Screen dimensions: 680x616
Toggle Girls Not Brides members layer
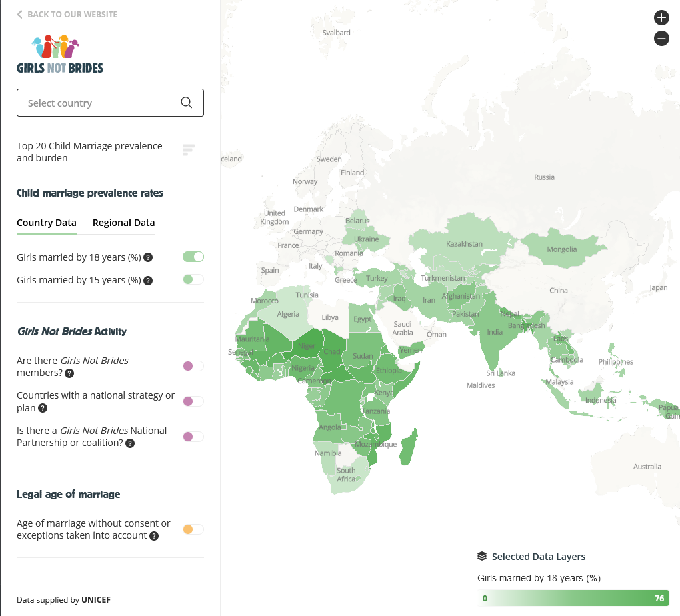point(193,366)
